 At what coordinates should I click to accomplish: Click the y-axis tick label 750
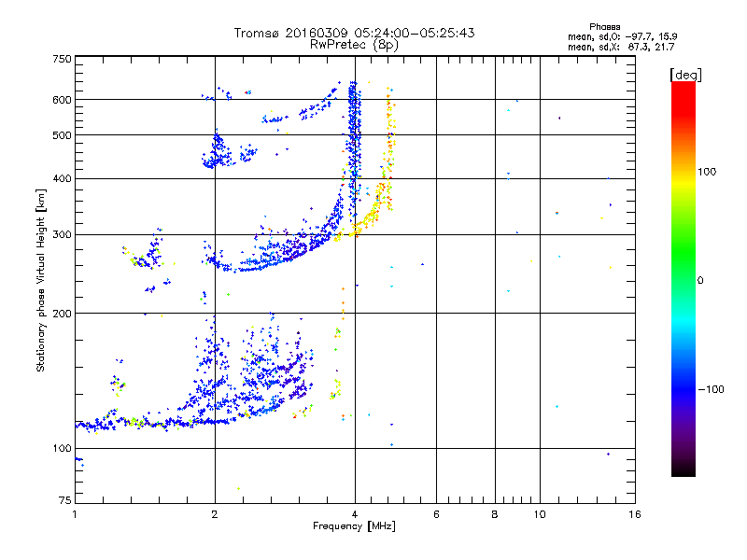pos(62,59)
